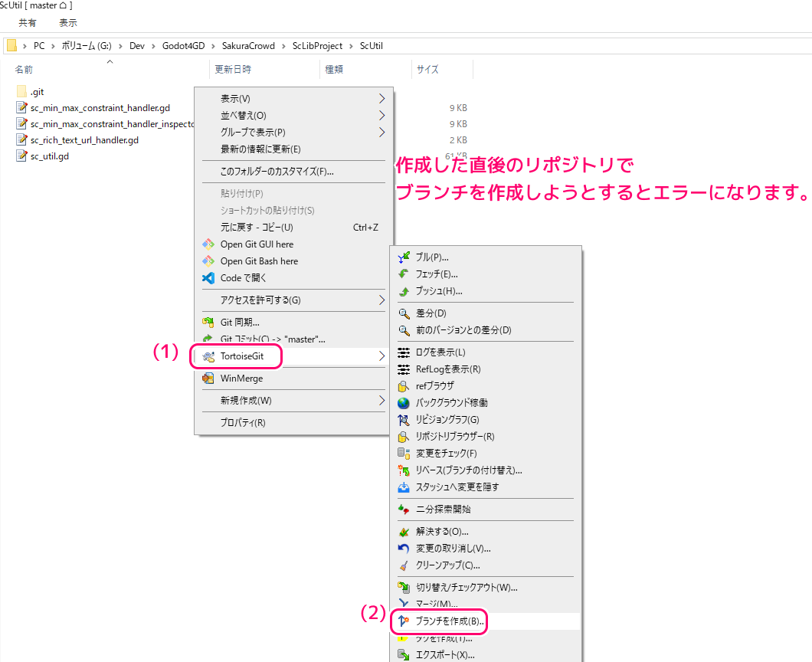812x662 pixels.
Task: Expand the 並べ替え(O) submenu arrow
Action: (381, 116)
